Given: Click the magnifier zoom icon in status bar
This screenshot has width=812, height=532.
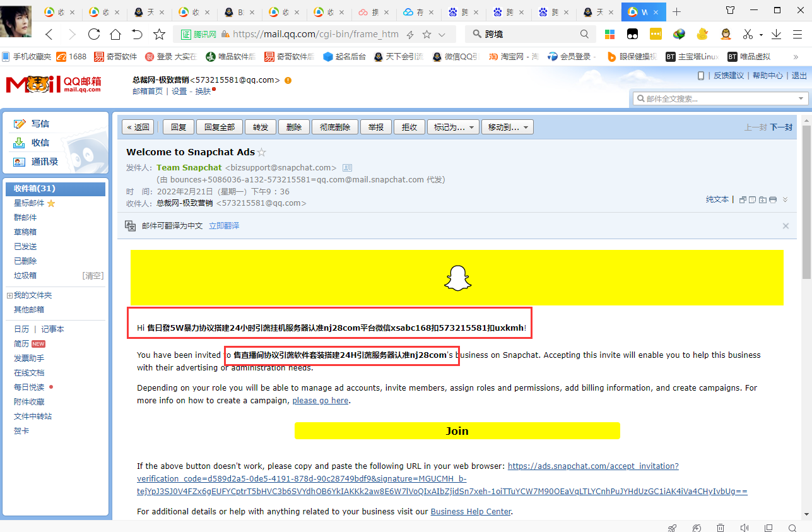Looking at the screenshot, I should pos(792,528).
